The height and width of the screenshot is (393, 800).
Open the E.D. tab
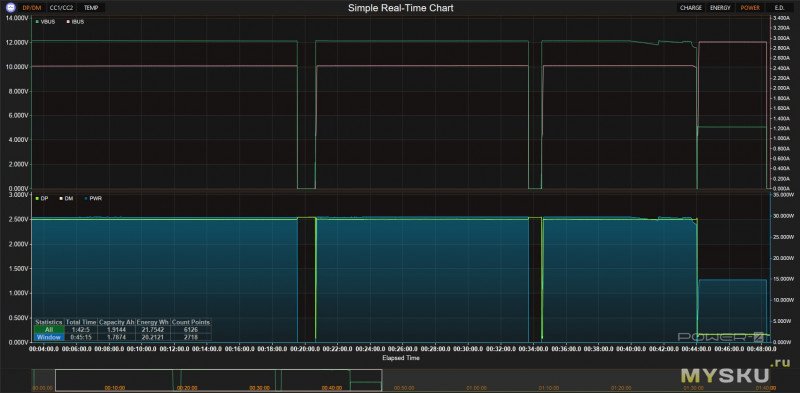[x=779, y=8]
